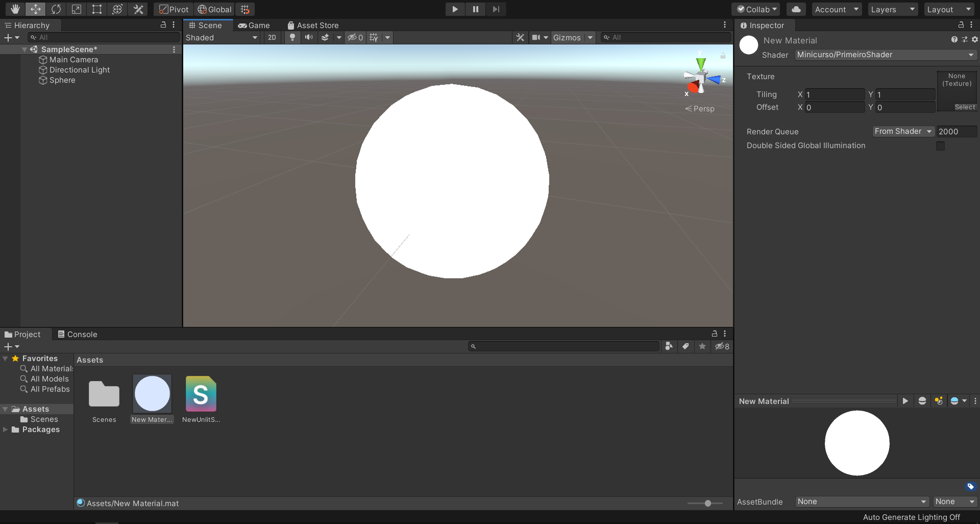This screenshot has height=524, width=980.
Task: Select the Scale tool
Action: click(77, 9)
